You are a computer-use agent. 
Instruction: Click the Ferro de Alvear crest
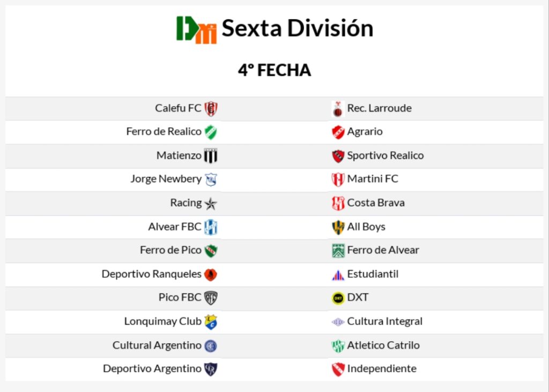(338, 251)
